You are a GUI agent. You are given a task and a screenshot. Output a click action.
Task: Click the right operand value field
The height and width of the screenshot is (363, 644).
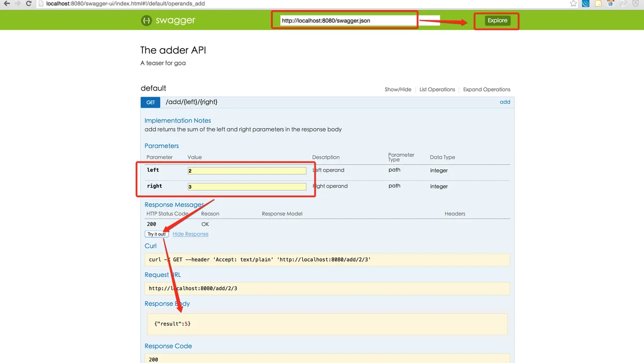pos(247,187)
